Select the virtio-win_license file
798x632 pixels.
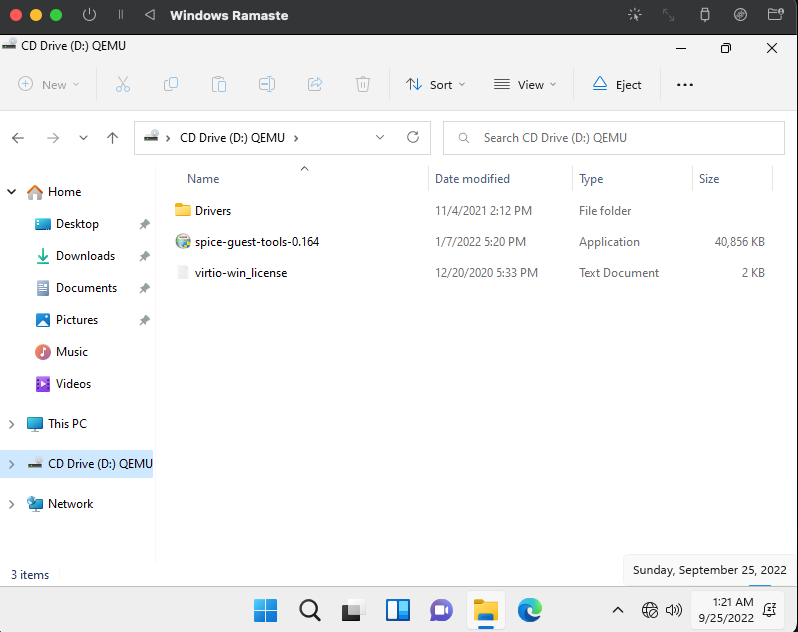(x=241, y=273)
